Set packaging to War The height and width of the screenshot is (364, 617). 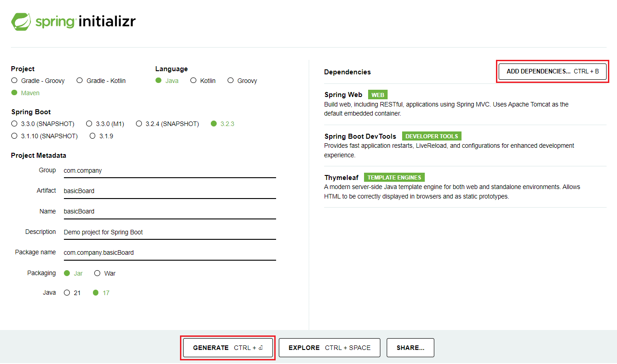click(x=104, y=273)
